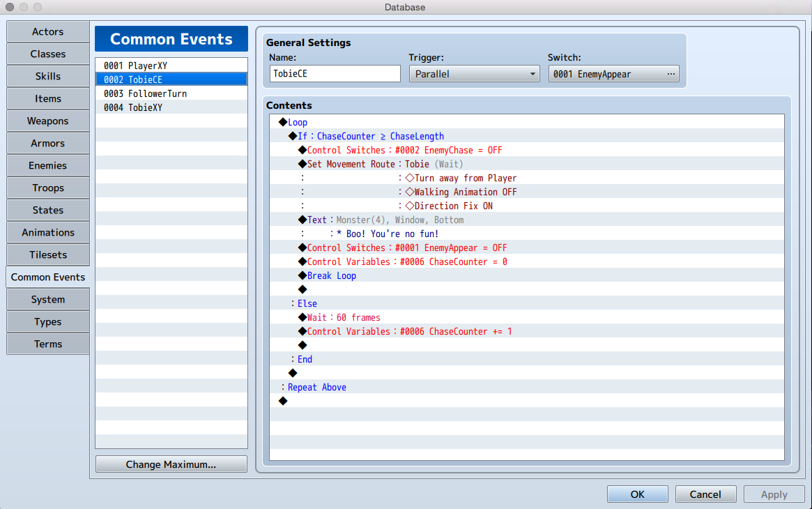The width and height of the screenshot is (812, 509).
Task: Close the Database window
Action: 10,7
